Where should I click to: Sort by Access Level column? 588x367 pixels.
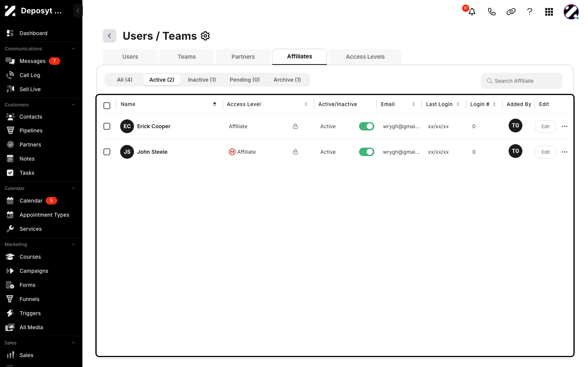(x=306, y=104)
